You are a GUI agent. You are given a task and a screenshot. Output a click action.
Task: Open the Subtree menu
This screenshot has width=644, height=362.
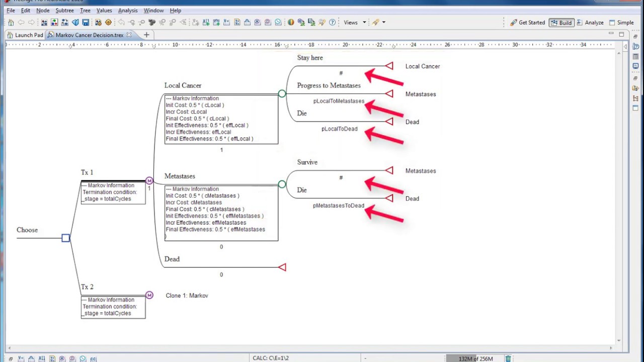pos(65,10)
